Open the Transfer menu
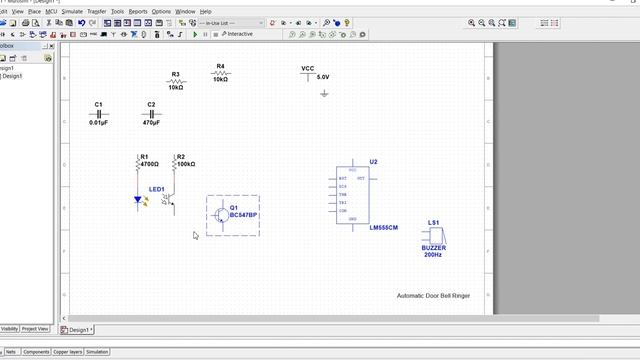640x360 pixels. coord(97,11)
